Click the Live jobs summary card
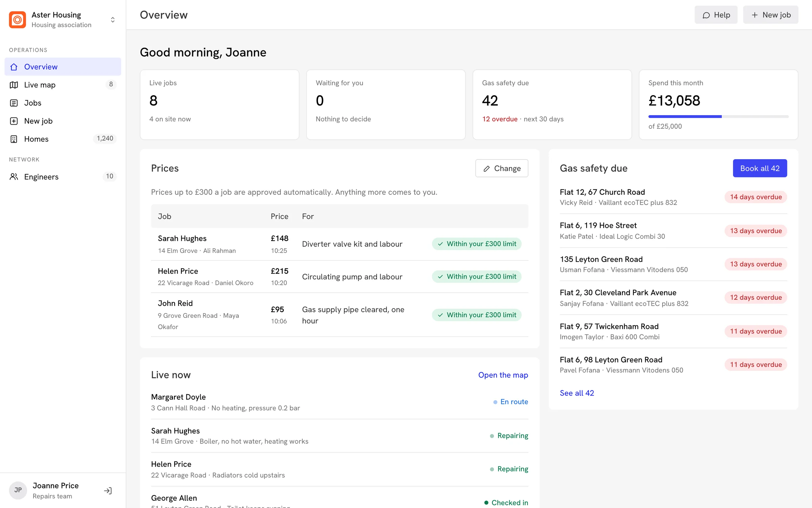The height and width of the screenshot is (508, 812). (220, 105)
